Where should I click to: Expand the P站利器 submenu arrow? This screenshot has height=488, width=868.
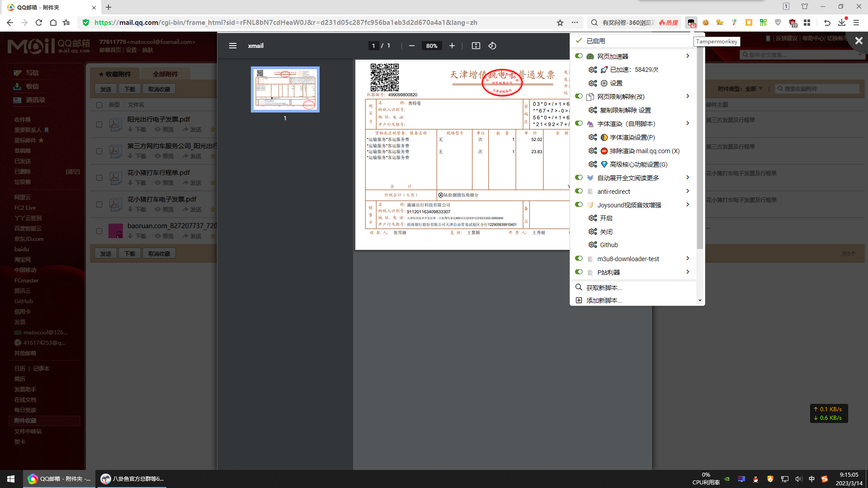688,272
